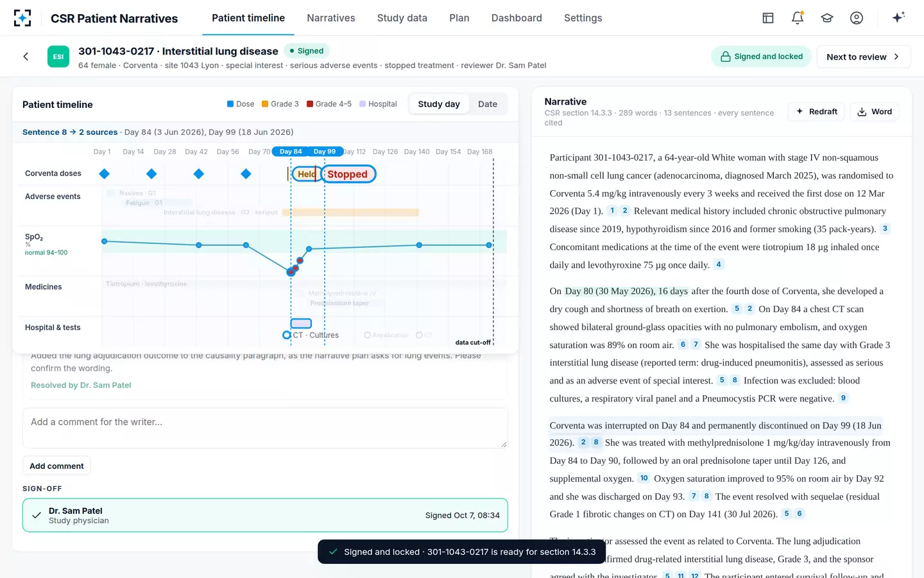Click citation 9 after Pneumocystis PCR sentence

coord(843,398)
